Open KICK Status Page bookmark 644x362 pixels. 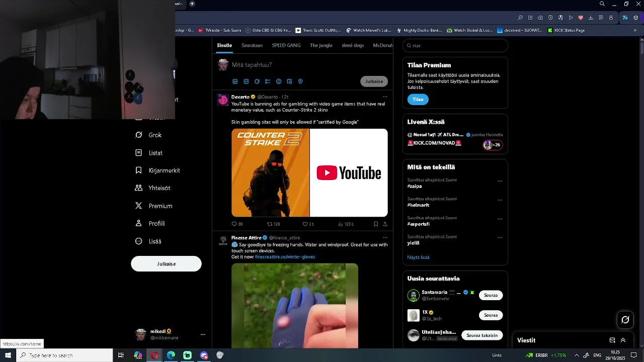[566, 30]
